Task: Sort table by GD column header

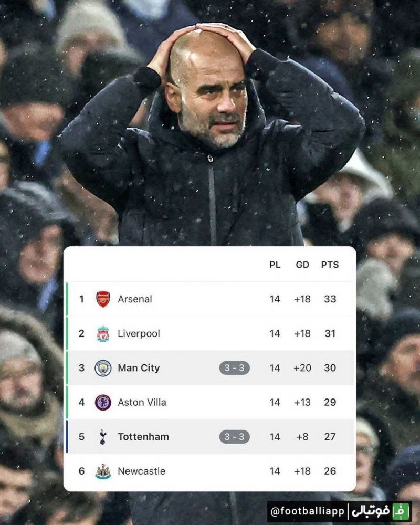Action: [302, 265]
